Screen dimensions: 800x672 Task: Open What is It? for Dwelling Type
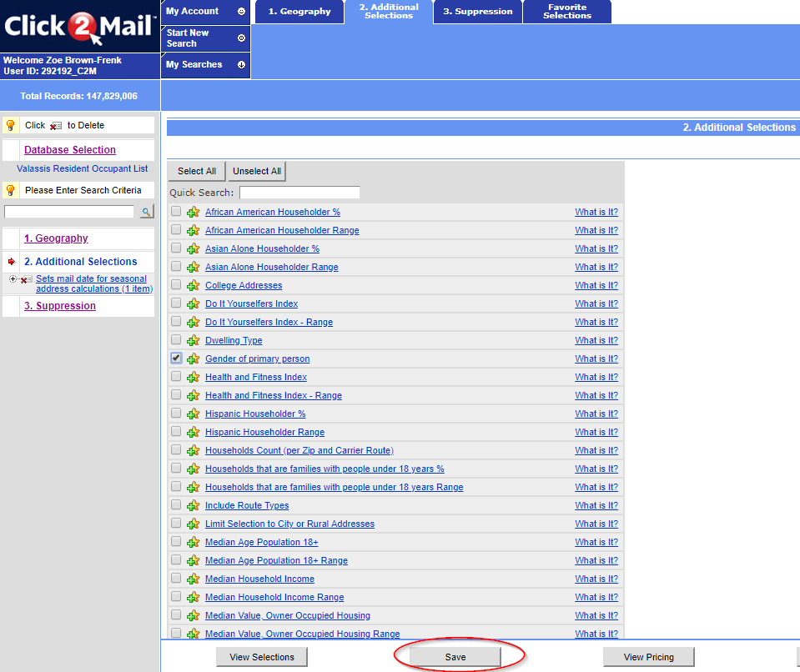click(x=596, y=341)
